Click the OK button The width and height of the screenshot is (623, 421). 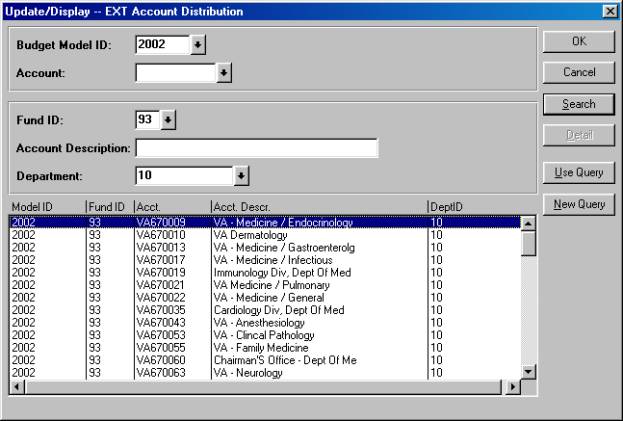tap(578, 42)
